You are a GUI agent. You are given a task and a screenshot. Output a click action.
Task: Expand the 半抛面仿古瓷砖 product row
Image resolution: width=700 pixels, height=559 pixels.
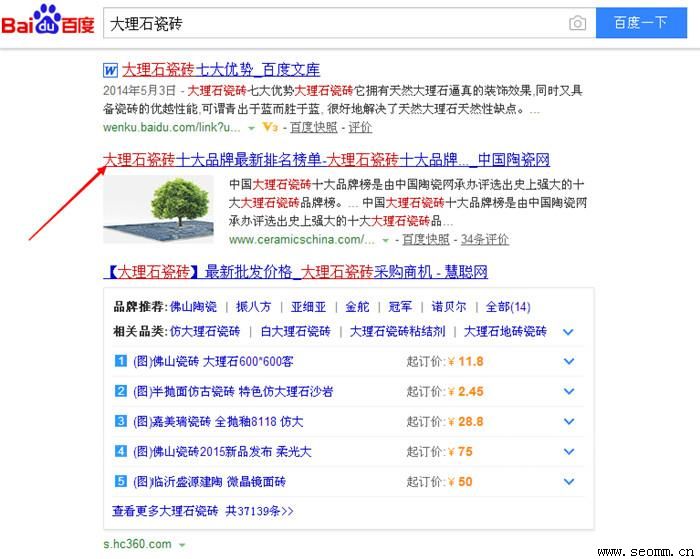tap(569, 392)
